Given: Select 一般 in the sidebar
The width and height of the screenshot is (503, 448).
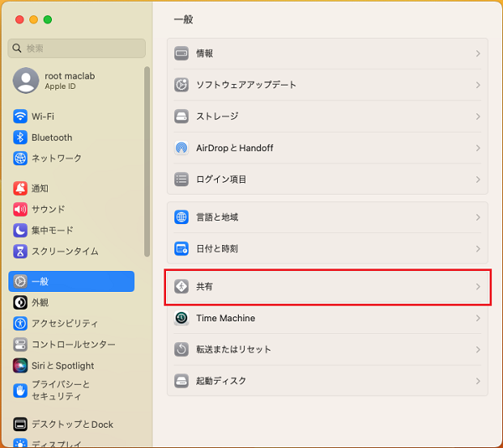Looking at the screenshot, I should (x=71, y=281).
